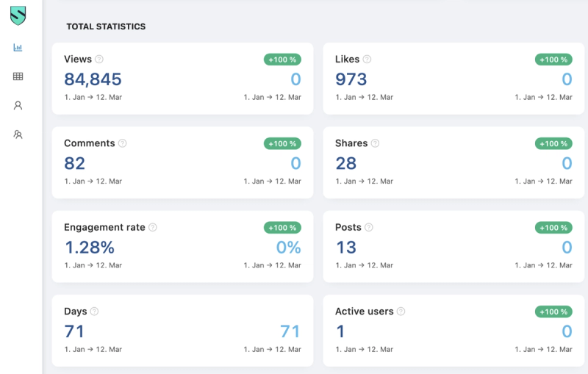Open the single user profile page

18,106
